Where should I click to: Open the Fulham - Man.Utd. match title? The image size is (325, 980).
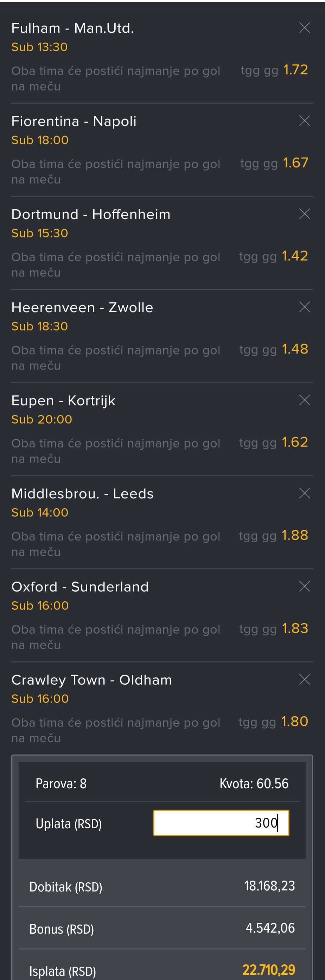coord(73,28)
